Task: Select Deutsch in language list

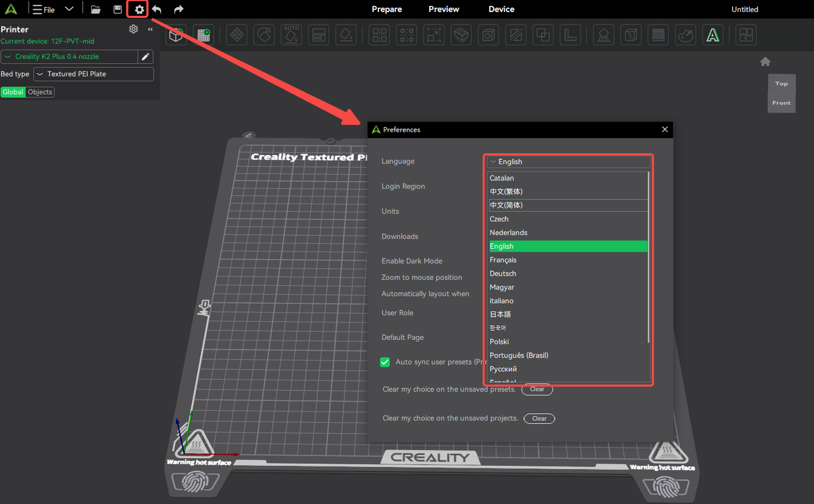Action: 567,274
